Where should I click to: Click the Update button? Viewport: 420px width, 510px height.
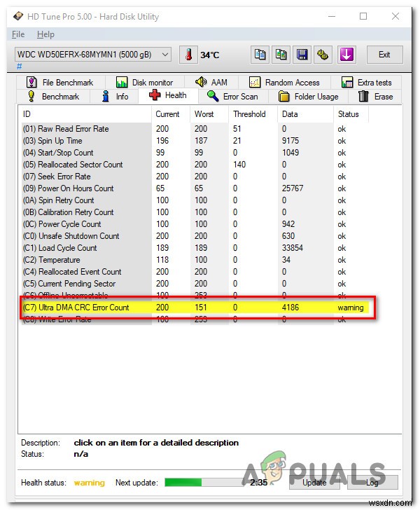314,483
